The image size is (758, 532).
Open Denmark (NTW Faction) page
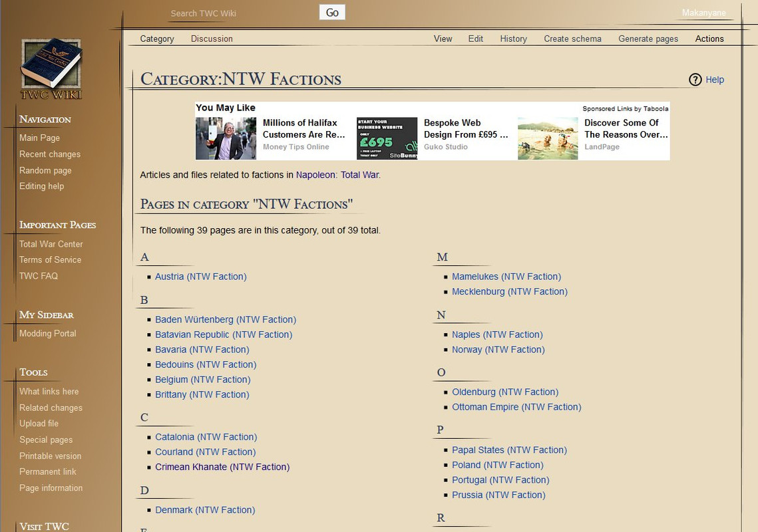[x=205, y=510]
